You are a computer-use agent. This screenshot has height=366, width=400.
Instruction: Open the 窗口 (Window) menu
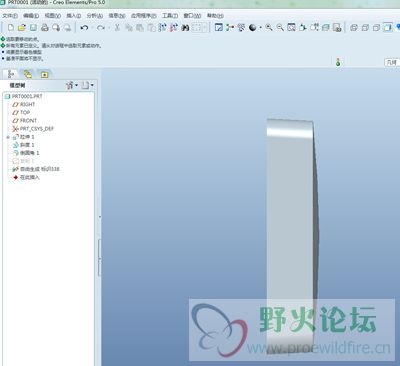pos(192,16)
